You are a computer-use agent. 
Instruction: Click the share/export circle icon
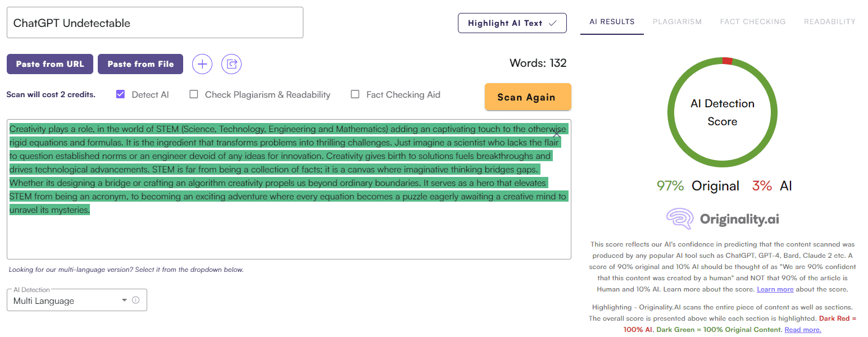231,64
